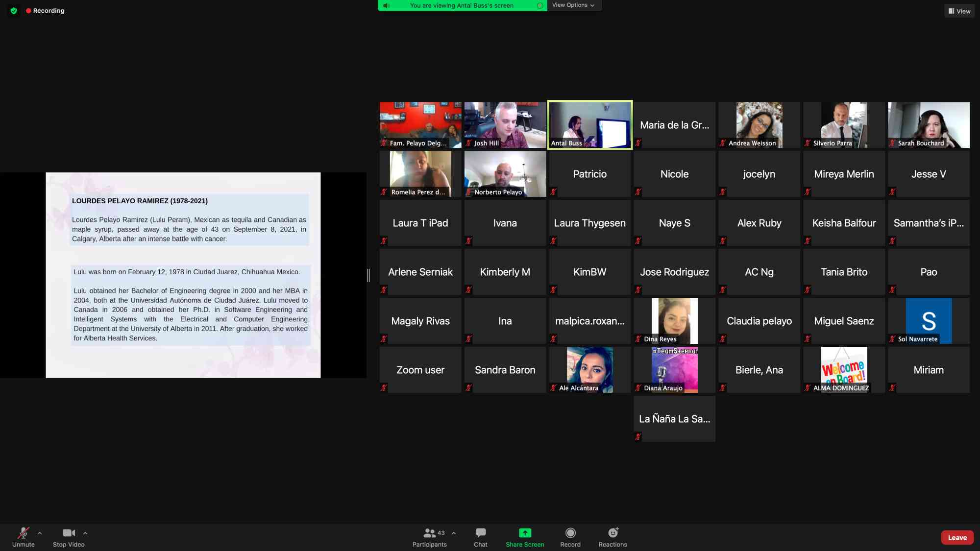Click the shared slide about Lourdes Pelayo Ramirez

tap(183, 275)
